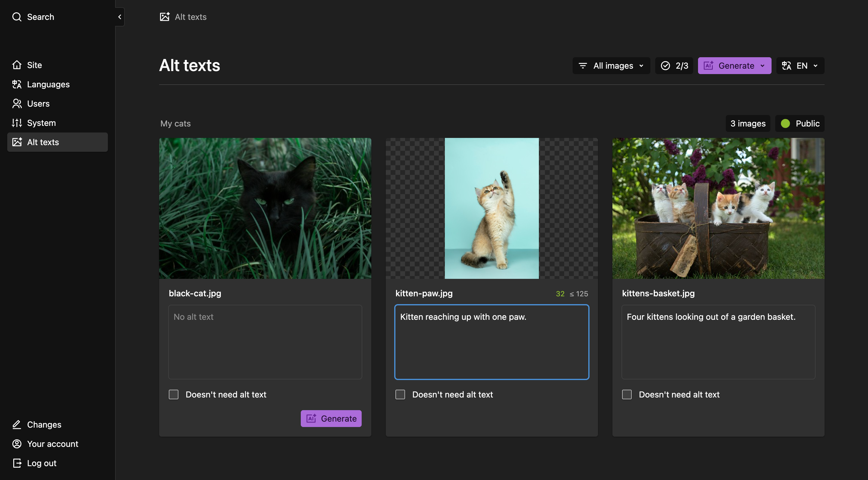Click the kittens-basket.jpg alt text field

click(719, 342)
